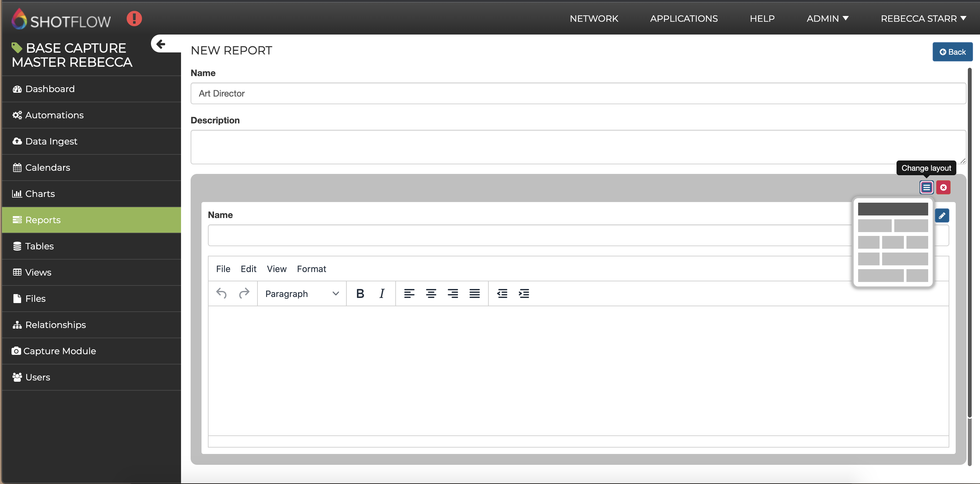Click into the Description text area

click(x=578, y=147)
